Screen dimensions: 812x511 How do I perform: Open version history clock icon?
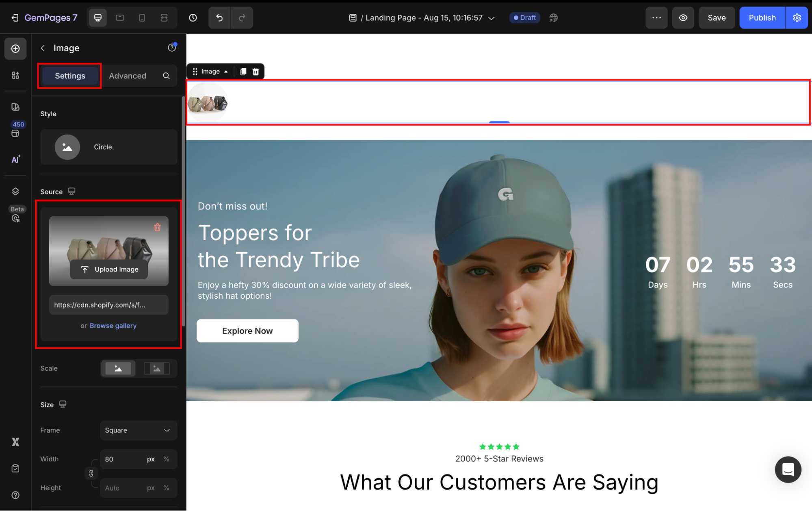[x=193, y=18]
